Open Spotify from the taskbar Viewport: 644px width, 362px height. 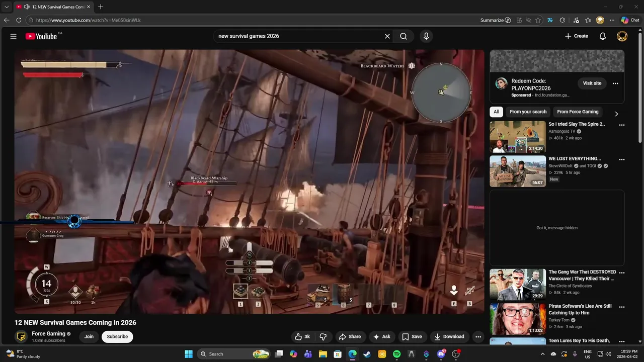396,354
